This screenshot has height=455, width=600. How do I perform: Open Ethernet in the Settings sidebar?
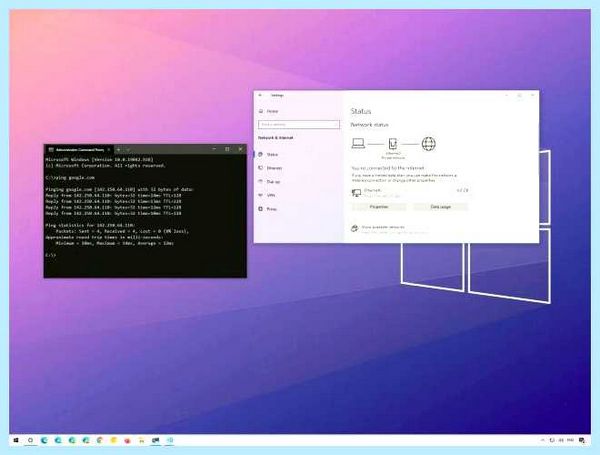click(271, 168)
